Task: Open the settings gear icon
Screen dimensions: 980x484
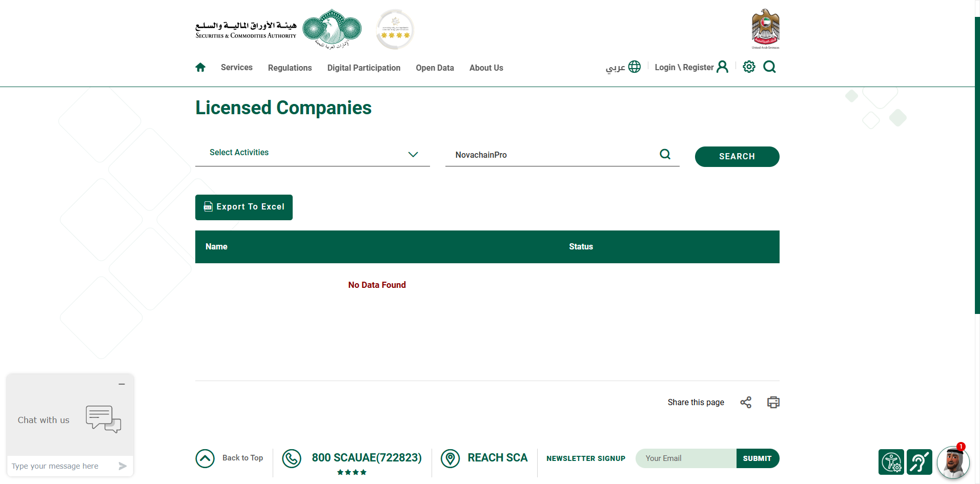Action: [749, 67]
